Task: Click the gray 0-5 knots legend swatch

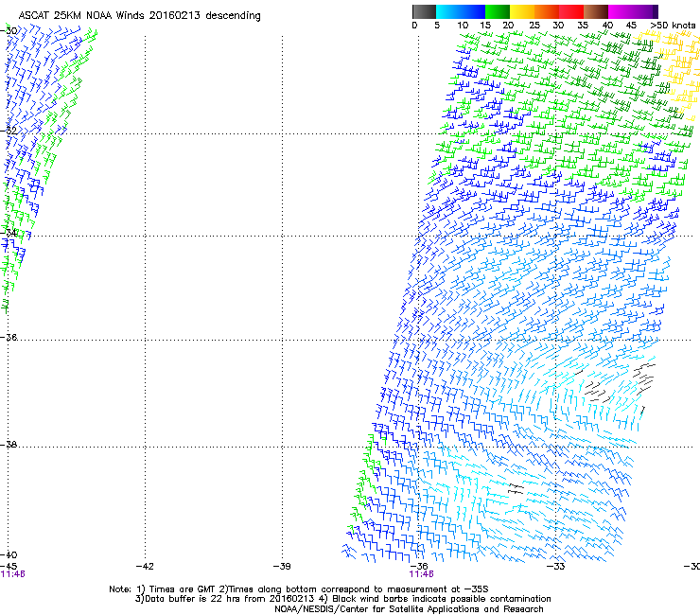Action: tap(424, 11)
